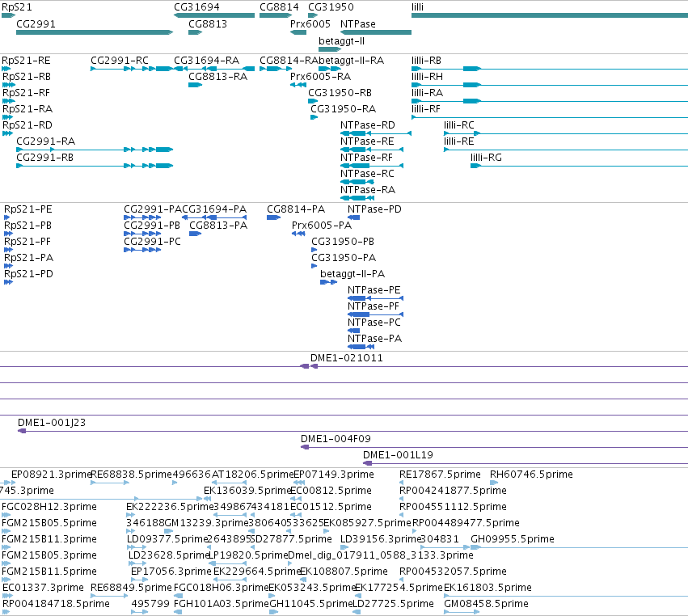688x616 pixels.
Task: Click BAC clone DME1-001J23
Action: 52,423
